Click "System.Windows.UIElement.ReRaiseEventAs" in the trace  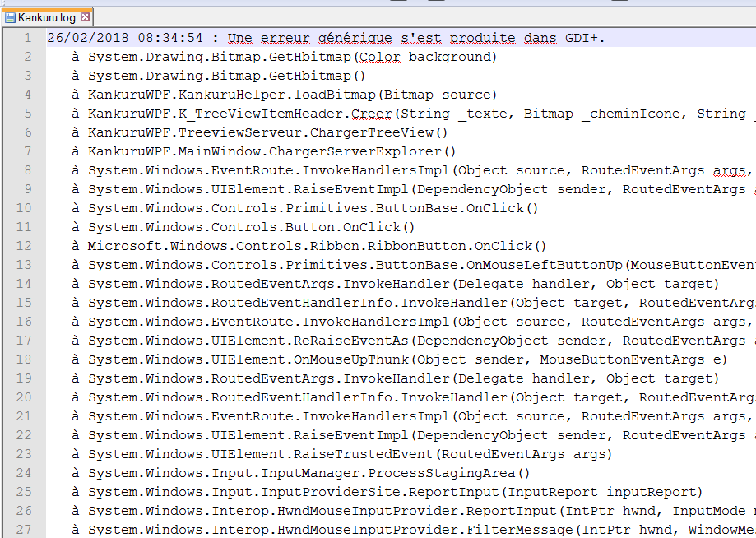pos(248,341)
